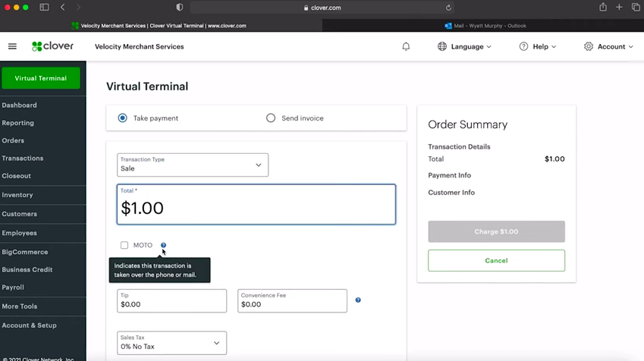Open the Sales Tax dropdown
The width and height of the screenshot is (644, 361).
pyautogui.click(x=171, y=343)
